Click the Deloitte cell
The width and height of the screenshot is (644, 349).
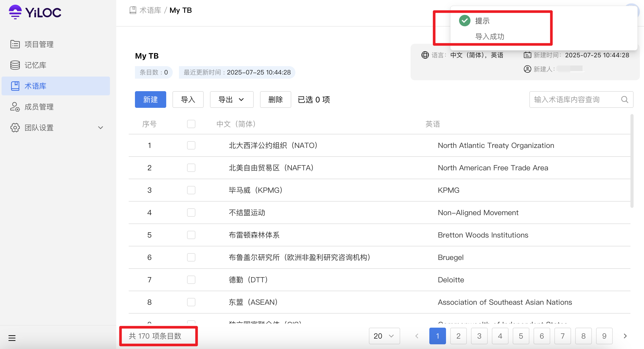click(x=451, y=280)
